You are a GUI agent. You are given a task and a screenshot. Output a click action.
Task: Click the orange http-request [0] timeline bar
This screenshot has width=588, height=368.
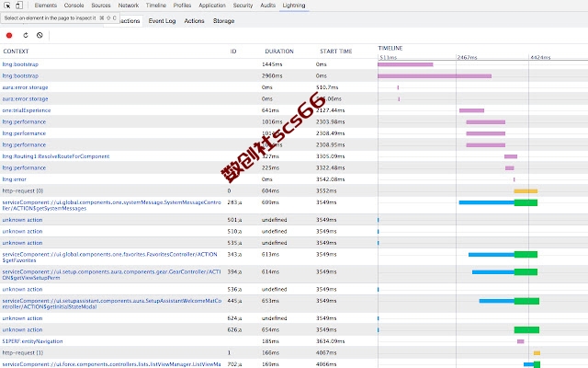(x=526, y=190)
